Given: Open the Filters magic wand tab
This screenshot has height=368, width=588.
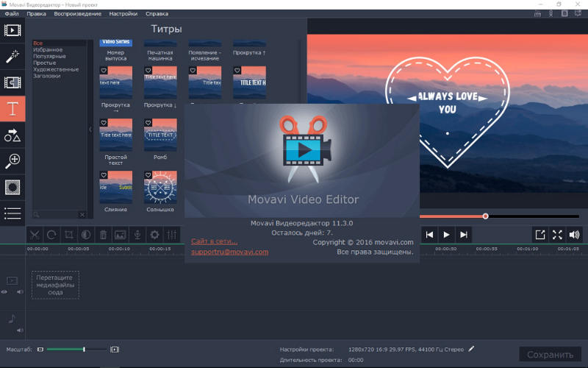Looking at the screenshot, I should pos(12,57).
